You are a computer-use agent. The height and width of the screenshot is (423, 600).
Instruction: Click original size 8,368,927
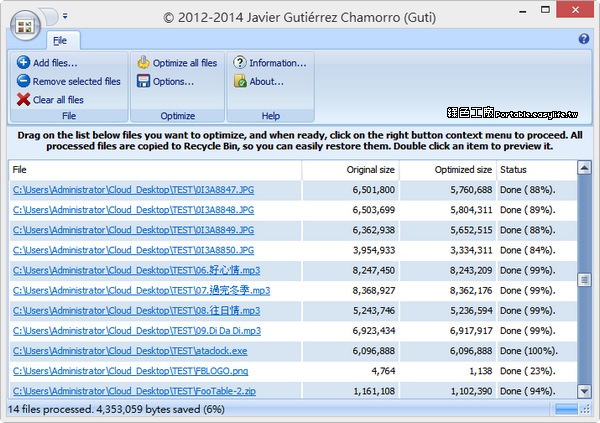[x=373, y=291]
